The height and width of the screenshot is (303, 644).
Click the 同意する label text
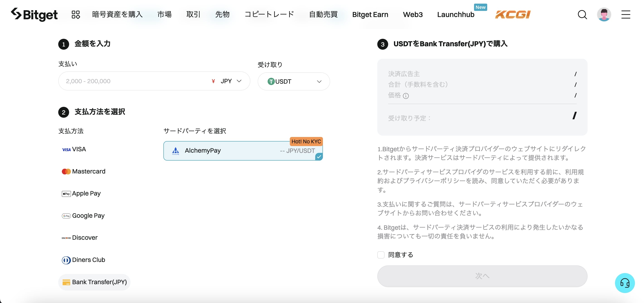point(400,255)
